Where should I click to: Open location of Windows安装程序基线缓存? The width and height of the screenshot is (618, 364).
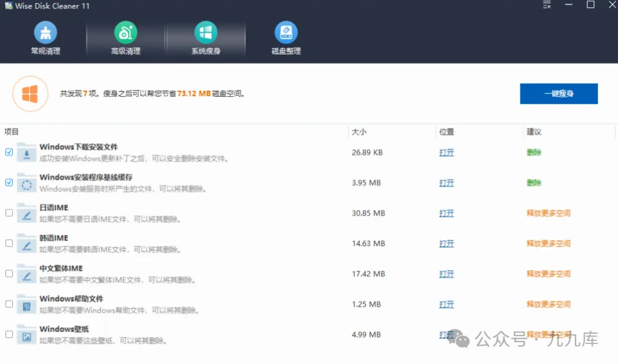point(447,183)
